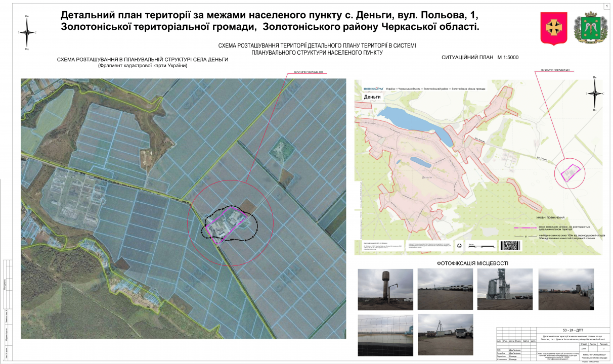Click the magenta plot inside the small red circle

[x=571, y=173]
